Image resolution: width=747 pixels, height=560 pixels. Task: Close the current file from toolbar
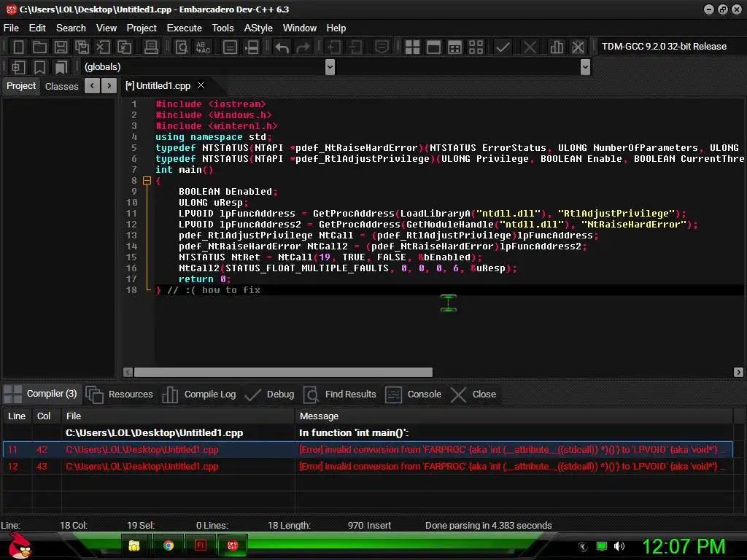coord(104,47)
